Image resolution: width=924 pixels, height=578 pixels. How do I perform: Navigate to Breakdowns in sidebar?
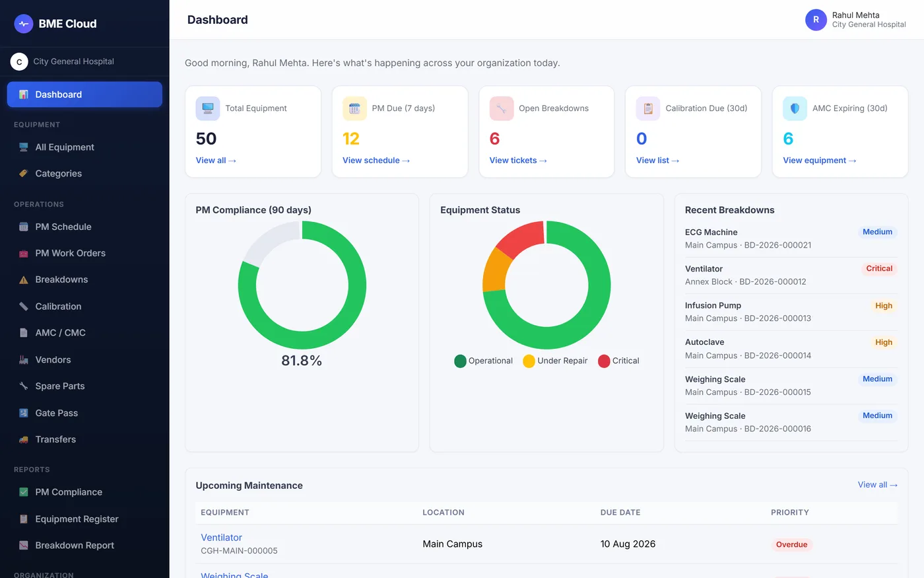pos(84,279)
